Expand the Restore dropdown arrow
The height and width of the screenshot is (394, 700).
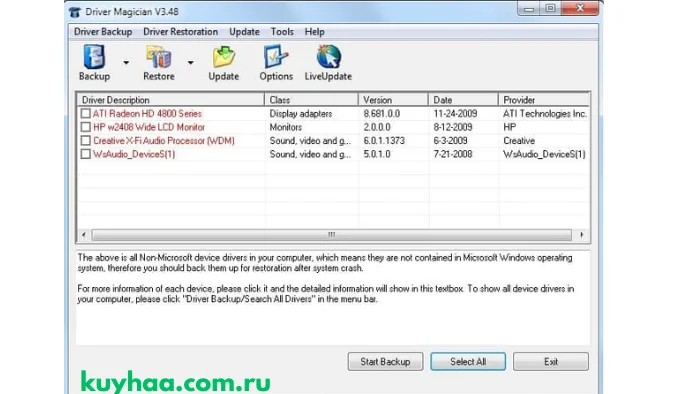click(191, 63)
